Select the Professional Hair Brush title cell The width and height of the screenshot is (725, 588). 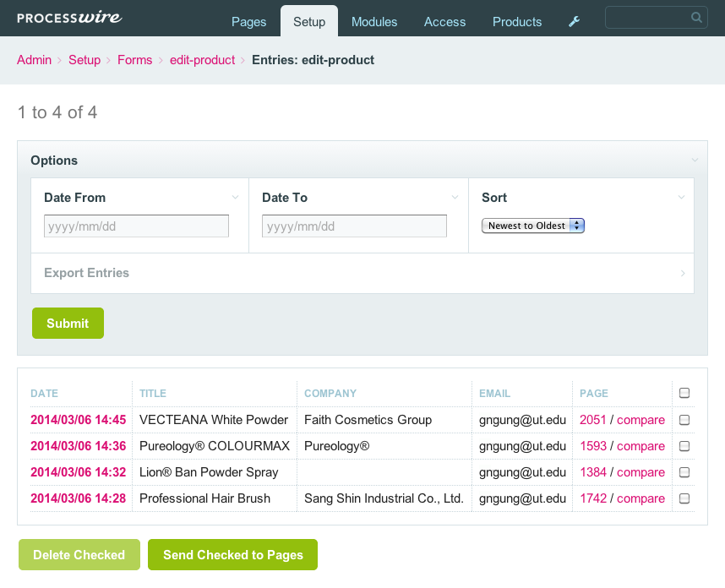(204, 498)
